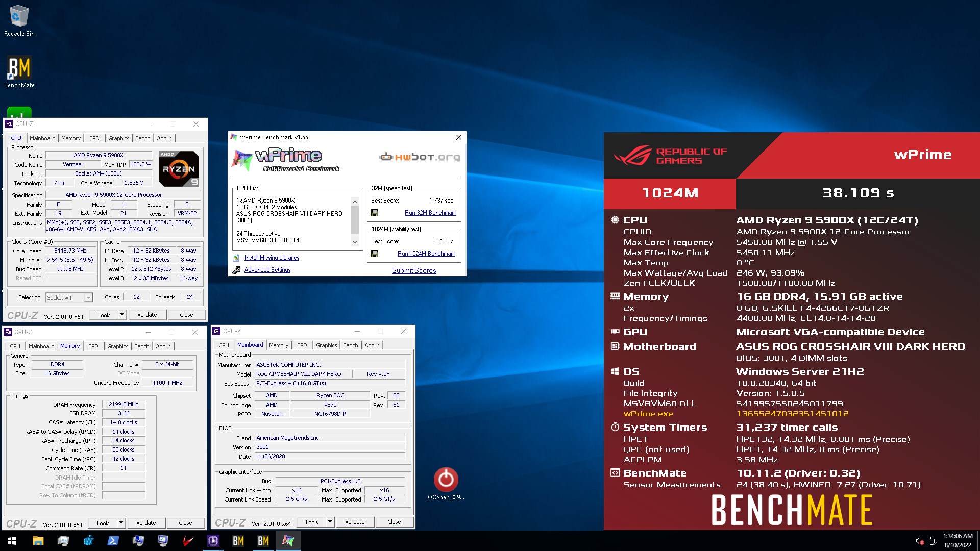The height and width of the screenshot is (551, 980).
Task: Select the SPD tab in Memory CPU-Z window
Action: (93, 346)
